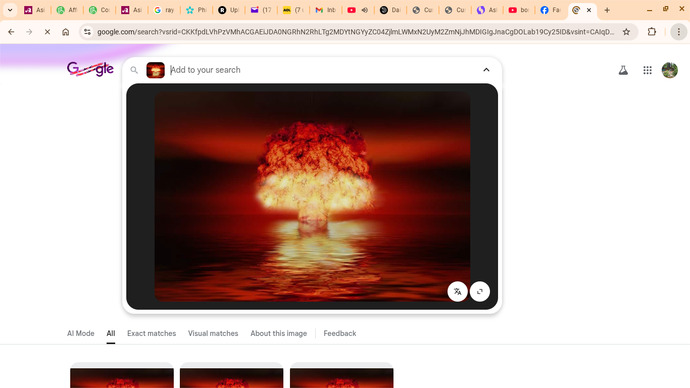Open the first result thumbnail
690x388 pixels.
122,377
